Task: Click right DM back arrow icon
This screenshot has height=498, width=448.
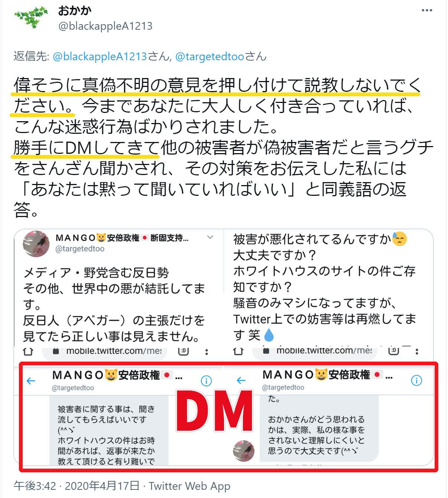Action: click(x=241, y=380)
